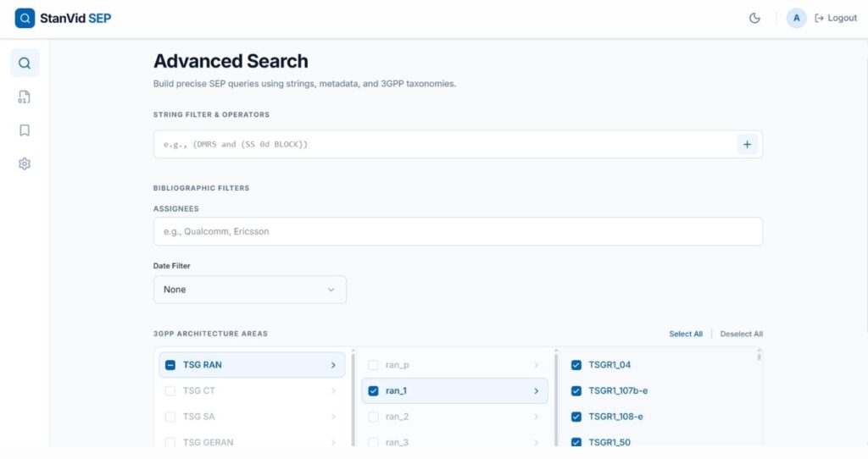Open the bookmarks icon in the sidebar
The height and width of the screenshot is (459, 868).
[25, 130]
